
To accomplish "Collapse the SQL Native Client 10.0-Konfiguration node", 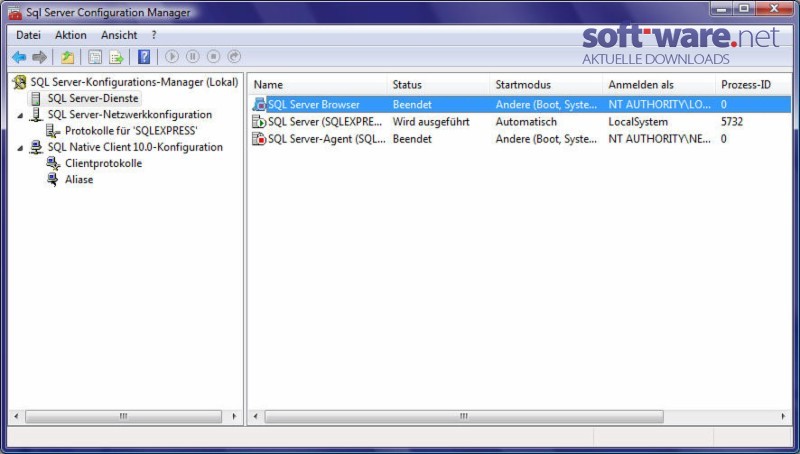I will (20, 148).
